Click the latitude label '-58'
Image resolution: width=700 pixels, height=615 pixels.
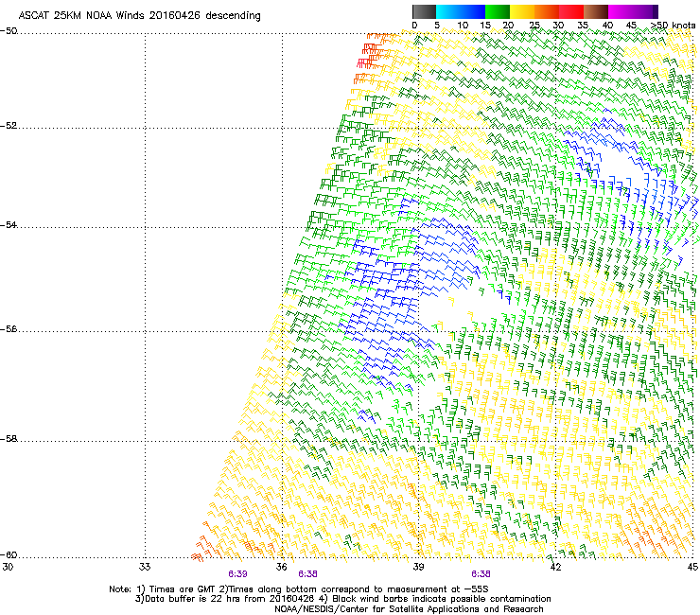click(9, 439)
